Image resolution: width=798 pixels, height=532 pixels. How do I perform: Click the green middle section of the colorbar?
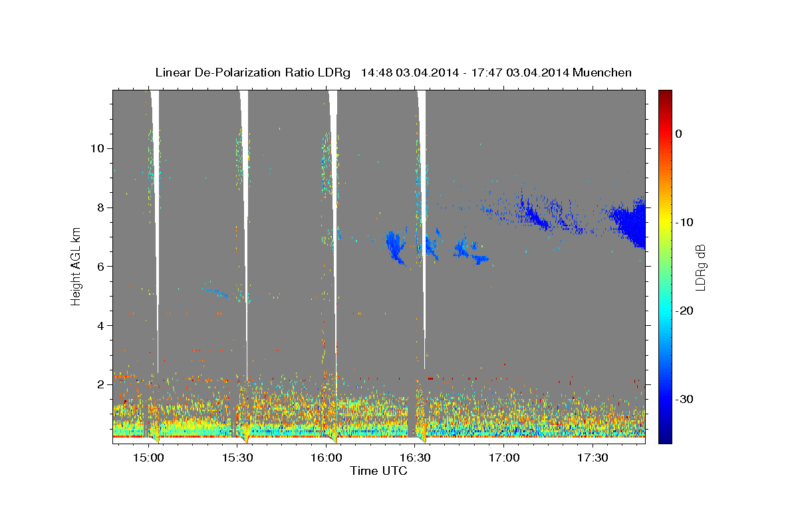click(665, 266)
